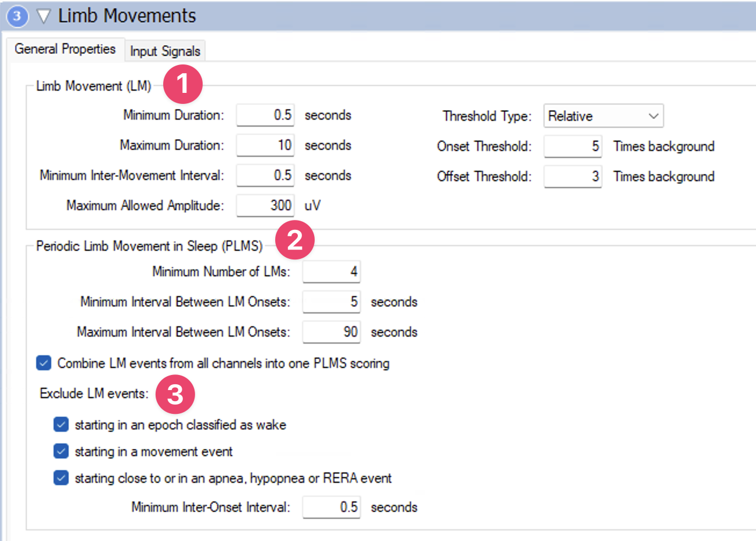The image size is (756, 541).
Task: Switch to the Input Signals tab
Action: click(x=165, y=51)
